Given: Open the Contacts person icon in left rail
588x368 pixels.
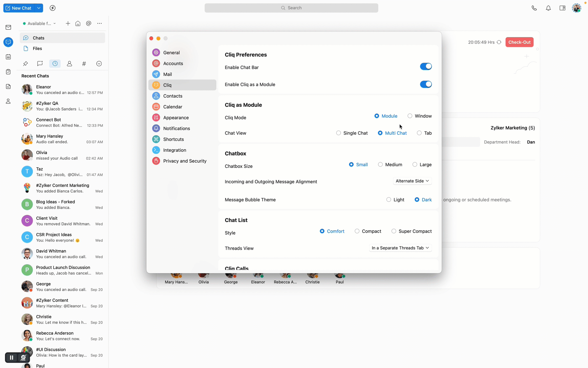Looking at the screenshot, I should [8, 101].
